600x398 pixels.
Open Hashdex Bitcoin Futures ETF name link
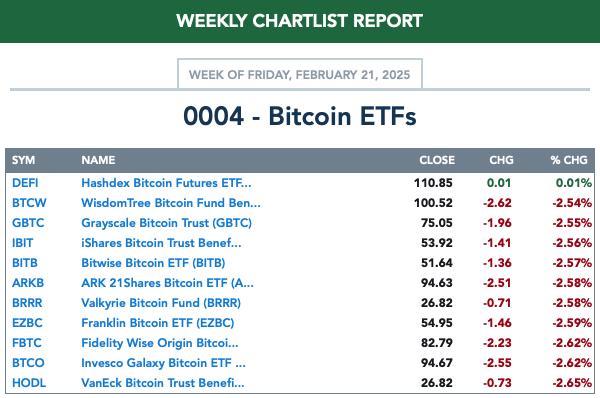(166, 183)
